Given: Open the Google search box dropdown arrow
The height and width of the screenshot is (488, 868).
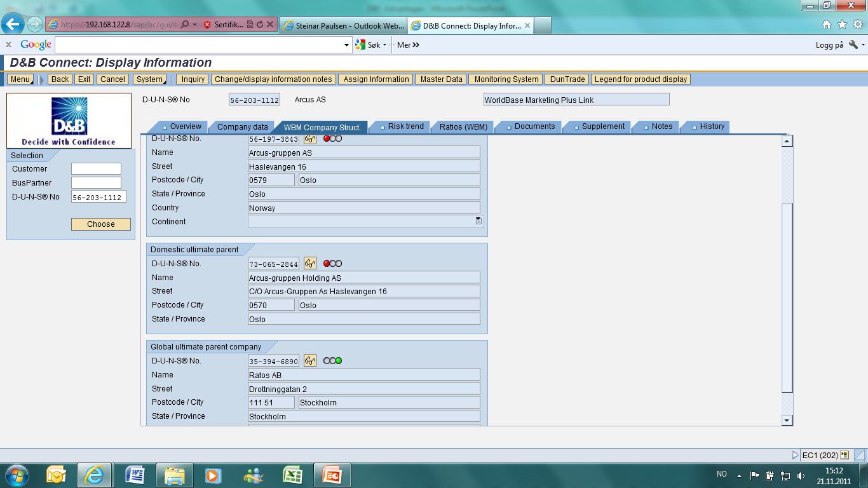Looking at the screenshot, I should [x=347, y=45].
